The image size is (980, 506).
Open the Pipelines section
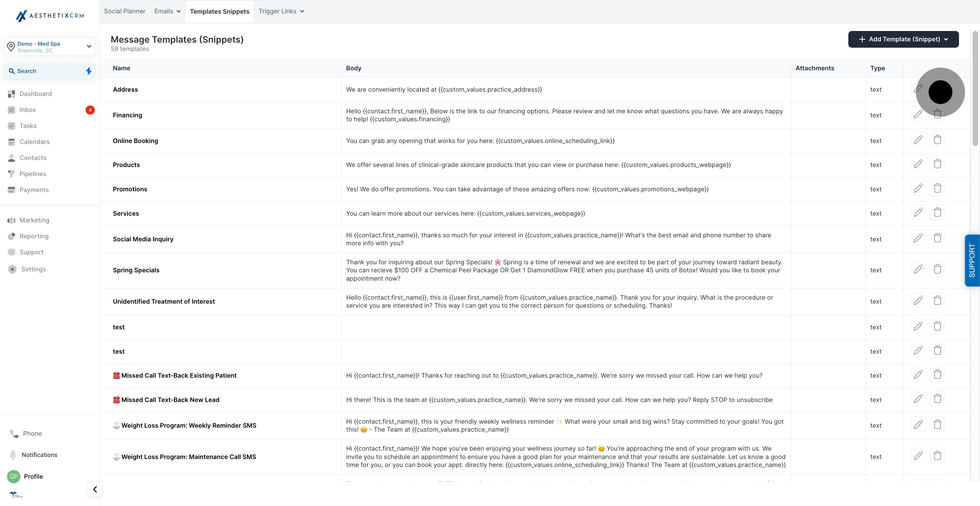coord(33,174)
